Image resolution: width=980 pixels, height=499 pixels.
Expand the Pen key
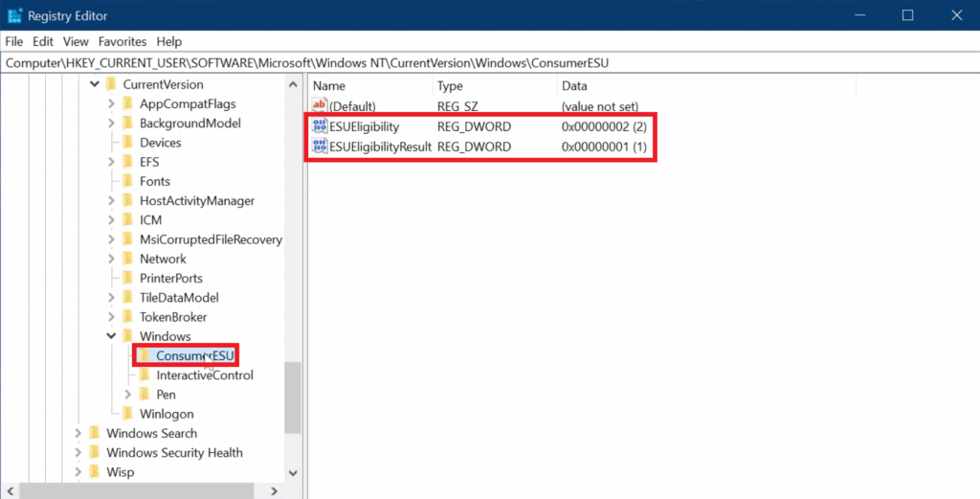tap(129, 395)
